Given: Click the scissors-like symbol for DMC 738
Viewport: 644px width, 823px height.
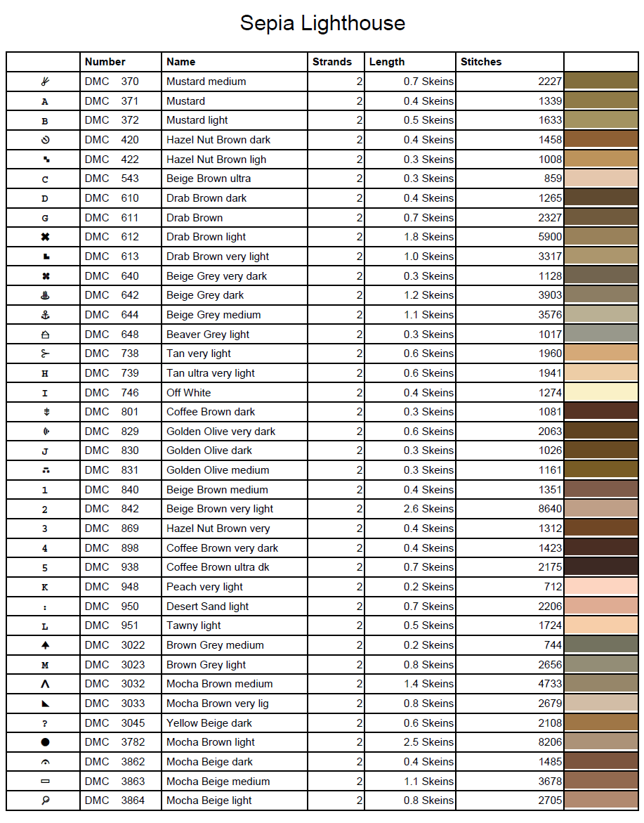Looking at the screenshot, I should [46, 354].
